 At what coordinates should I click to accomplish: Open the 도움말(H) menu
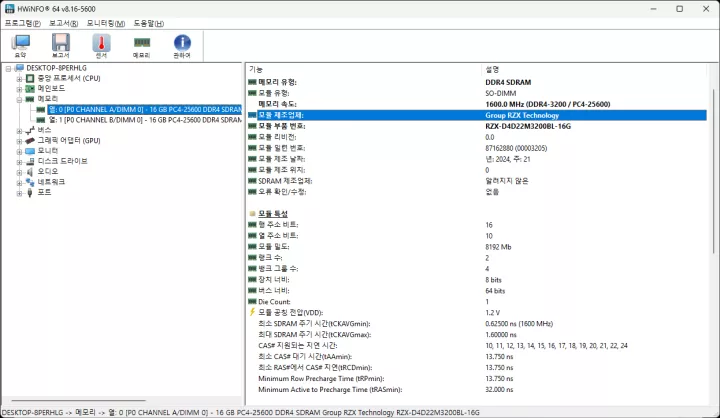point(148,23)
